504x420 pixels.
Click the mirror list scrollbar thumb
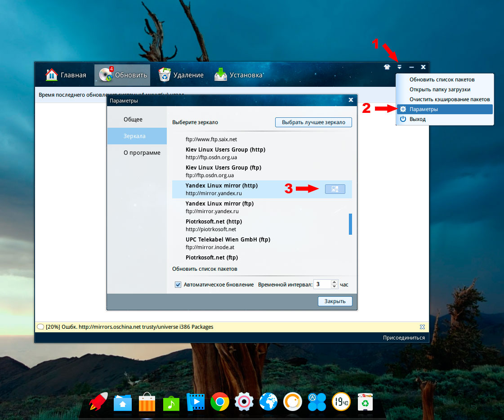(x=350, y=224)
